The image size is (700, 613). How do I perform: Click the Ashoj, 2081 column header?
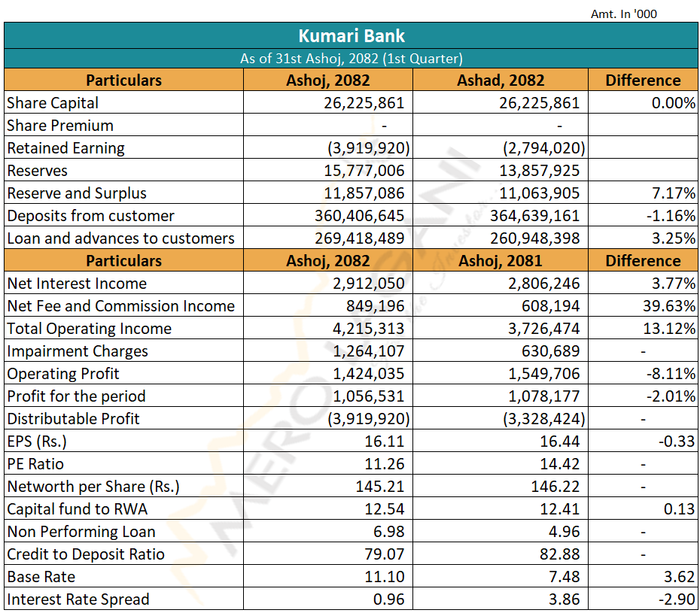click(x=500, y=261)
